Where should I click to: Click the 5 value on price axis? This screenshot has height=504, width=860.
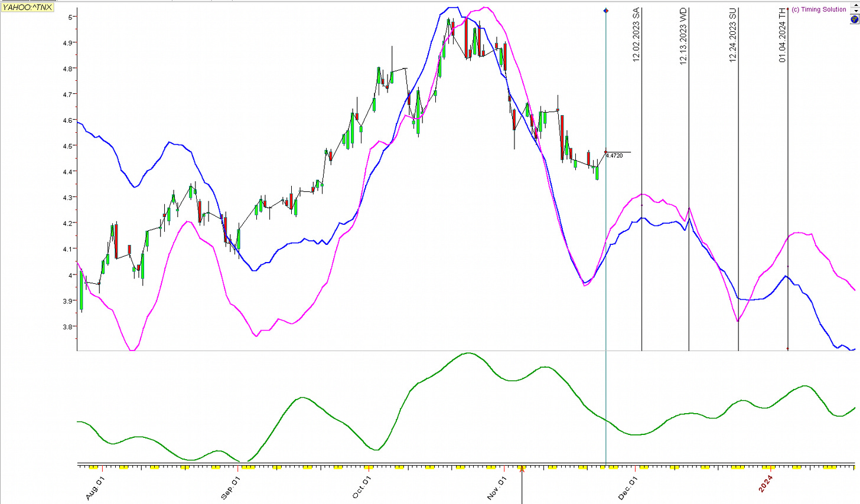[70, 17]
